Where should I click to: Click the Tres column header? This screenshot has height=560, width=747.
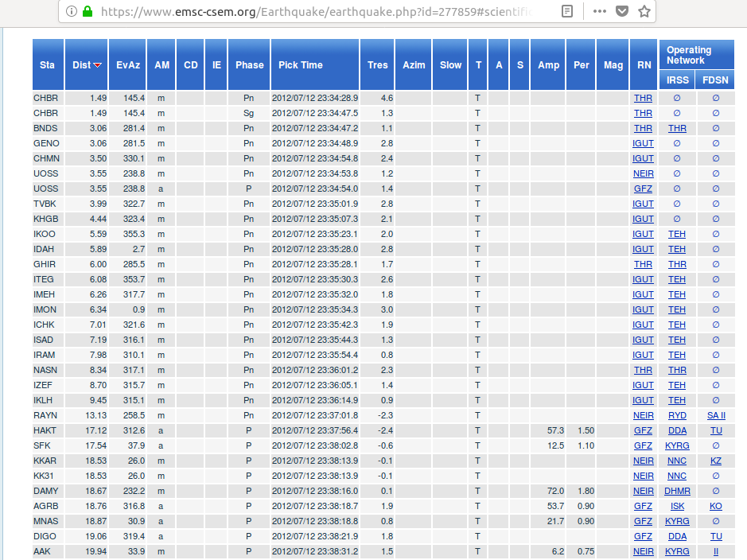(378, 65)
